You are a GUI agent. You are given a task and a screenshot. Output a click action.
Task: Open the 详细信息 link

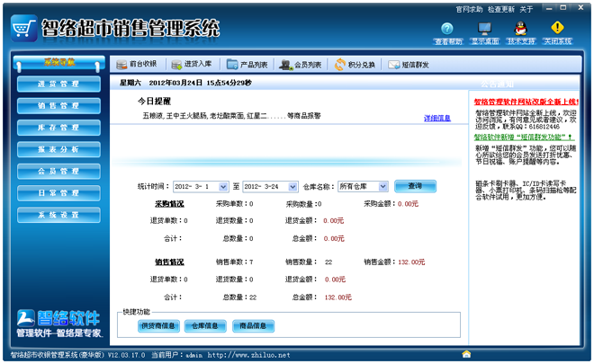click(x=437, y=118)
